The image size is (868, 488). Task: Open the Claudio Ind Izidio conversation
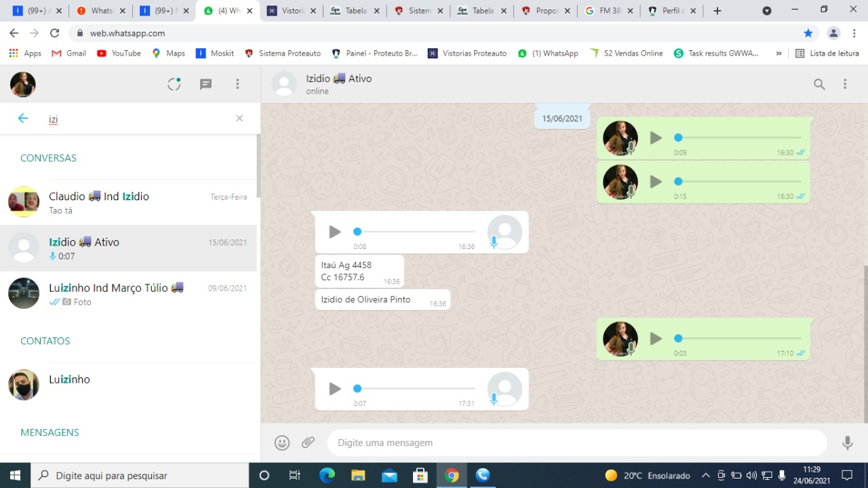129,202
